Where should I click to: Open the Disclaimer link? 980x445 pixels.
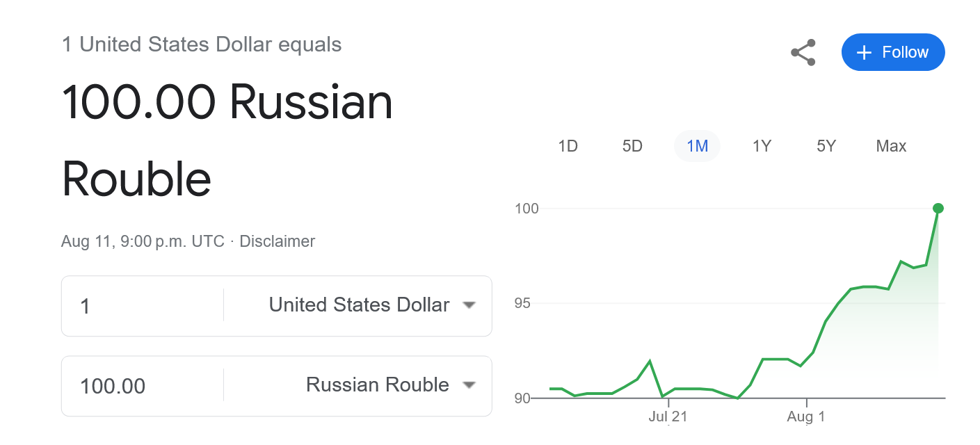pos(277,241)
